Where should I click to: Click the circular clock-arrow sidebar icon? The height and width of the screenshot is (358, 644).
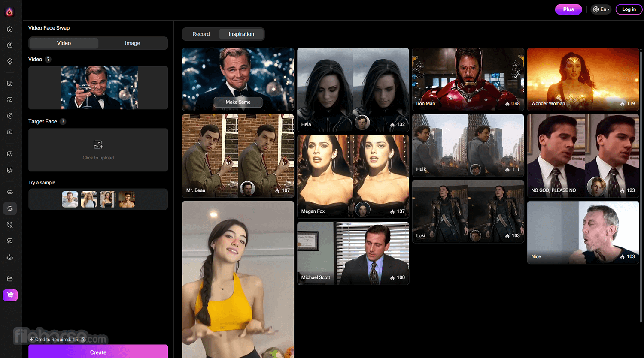tap(10, 116)
